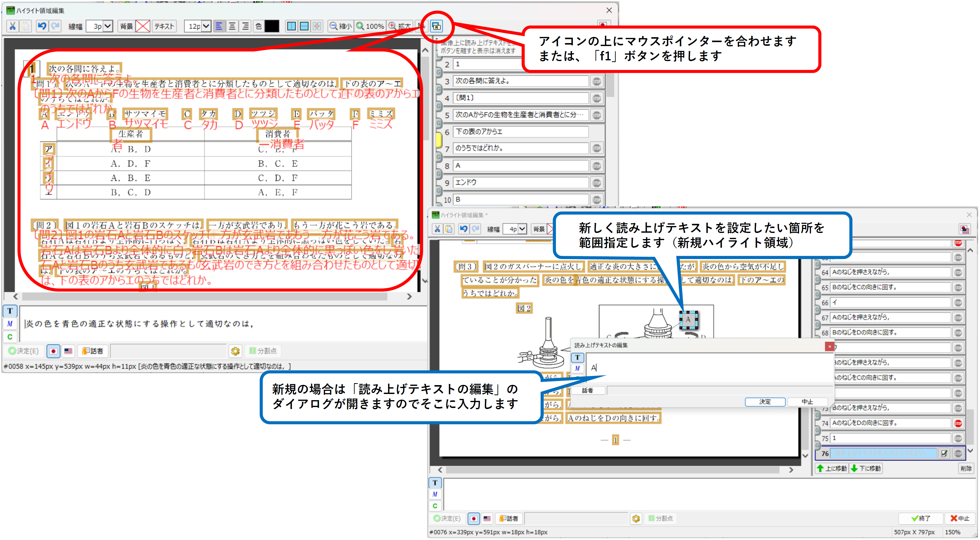Click the horizontal scrollbar under the 問1 page
The width and height of the screenshot is (980, 540).
[204, 296]
